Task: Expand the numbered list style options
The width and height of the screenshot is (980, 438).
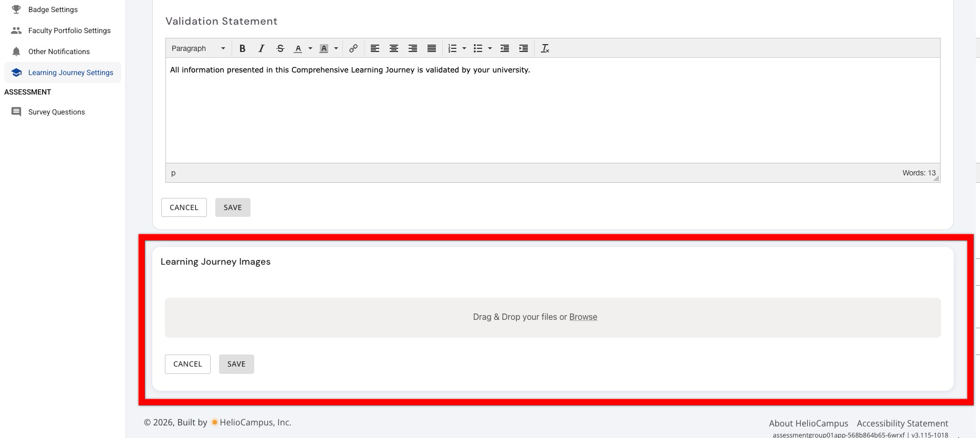Action: pyautogui.click(x=464, y=48)
